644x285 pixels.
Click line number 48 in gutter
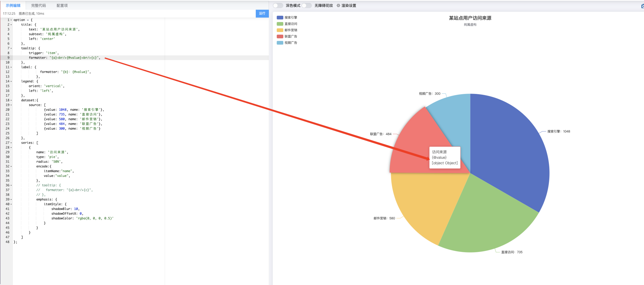(7, 242)
